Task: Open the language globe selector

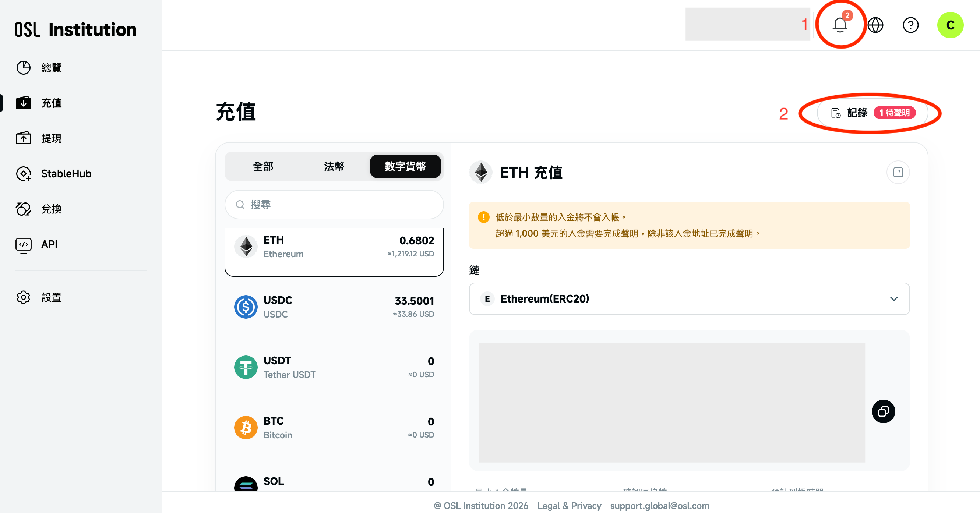Action: pyautogui.click(x=875, y=25)
